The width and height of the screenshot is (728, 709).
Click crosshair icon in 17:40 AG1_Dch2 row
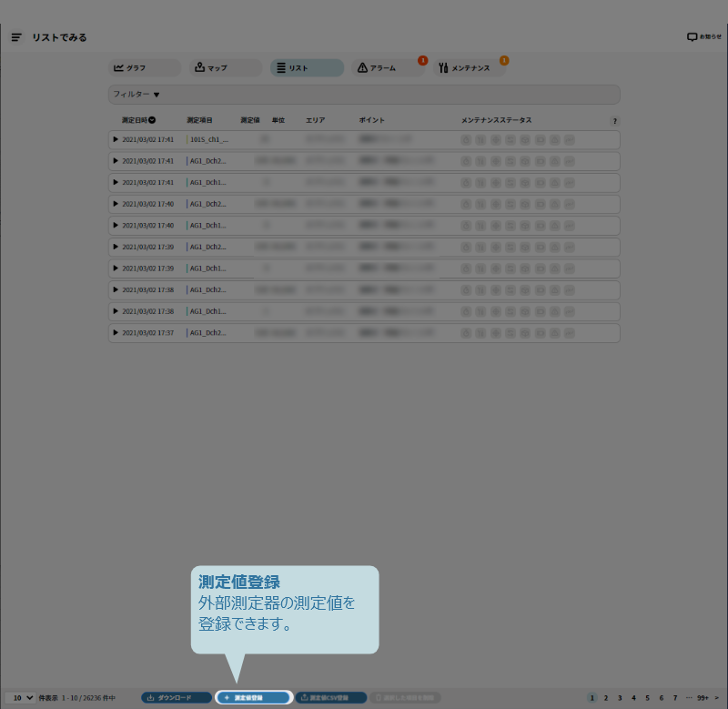click(x=496, y=204)
